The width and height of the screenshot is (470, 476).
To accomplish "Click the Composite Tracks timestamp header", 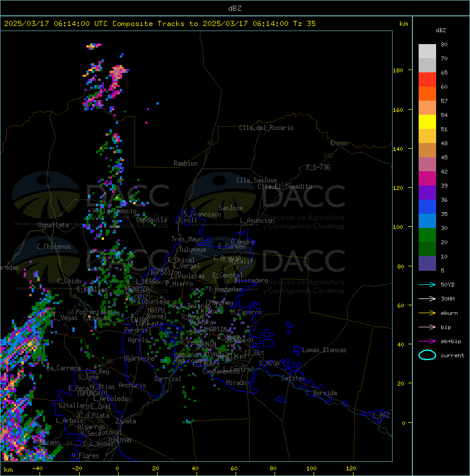I will [x=160, y=23].
